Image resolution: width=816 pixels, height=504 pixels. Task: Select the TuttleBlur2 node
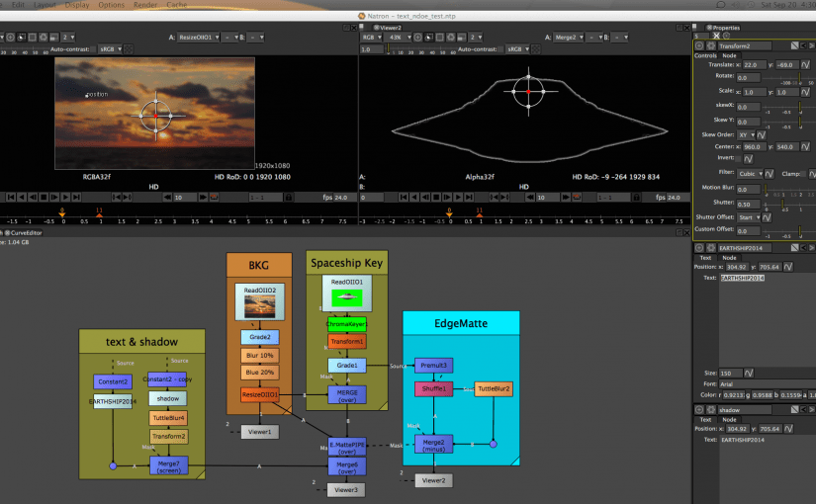click(494, 388)
